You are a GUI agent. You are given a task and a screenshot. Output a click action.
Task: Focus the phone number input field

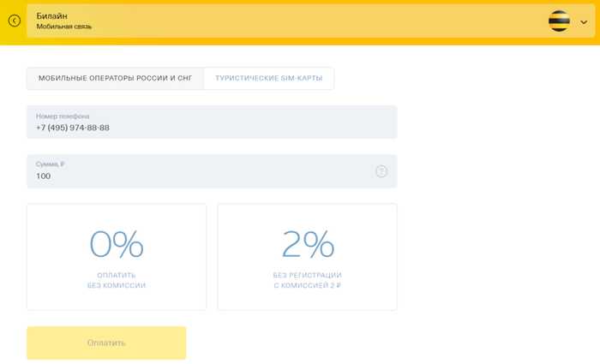point(212,122)
